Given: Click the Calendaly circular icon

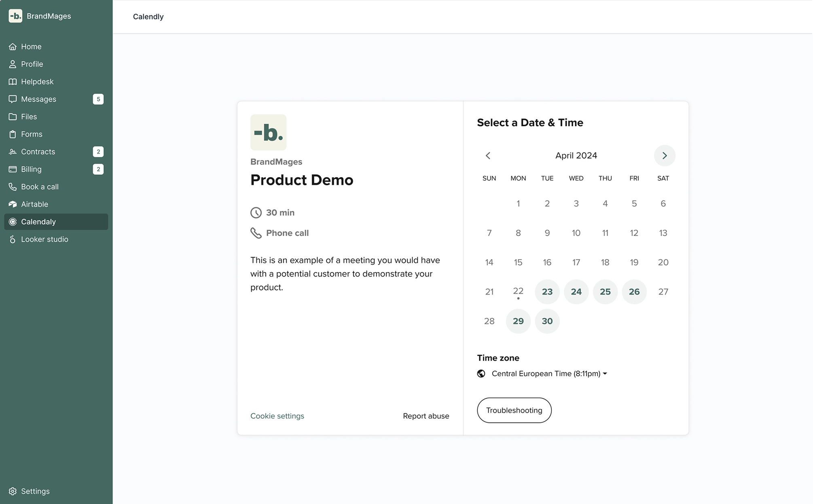Looking at the screenshot, I should [13, 222].
